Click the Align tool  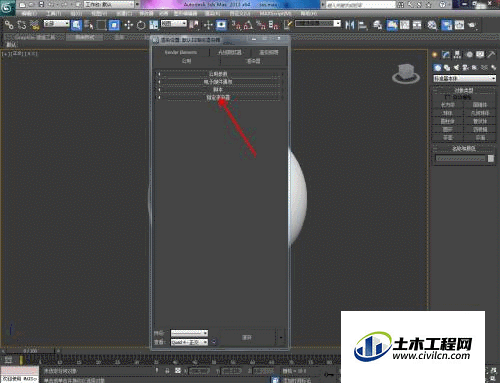362,25
